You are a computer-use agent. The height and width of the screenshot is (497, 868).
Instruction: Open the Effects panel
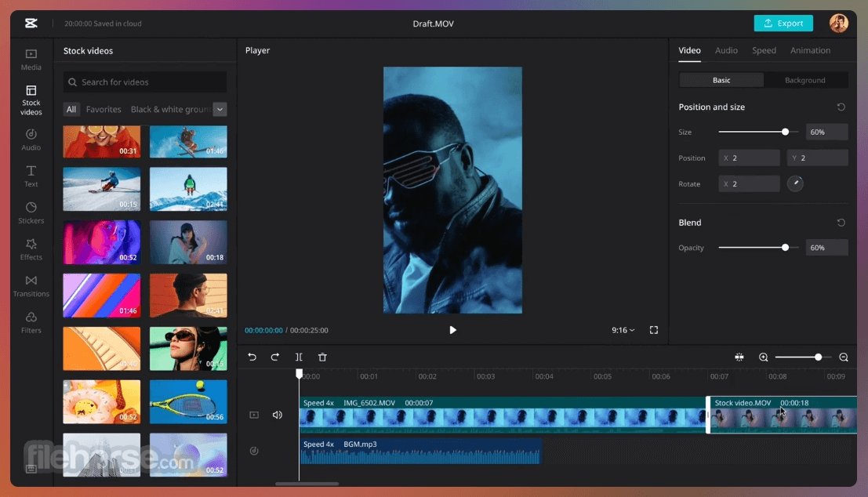pyautogui.click(x=31, y=249)
